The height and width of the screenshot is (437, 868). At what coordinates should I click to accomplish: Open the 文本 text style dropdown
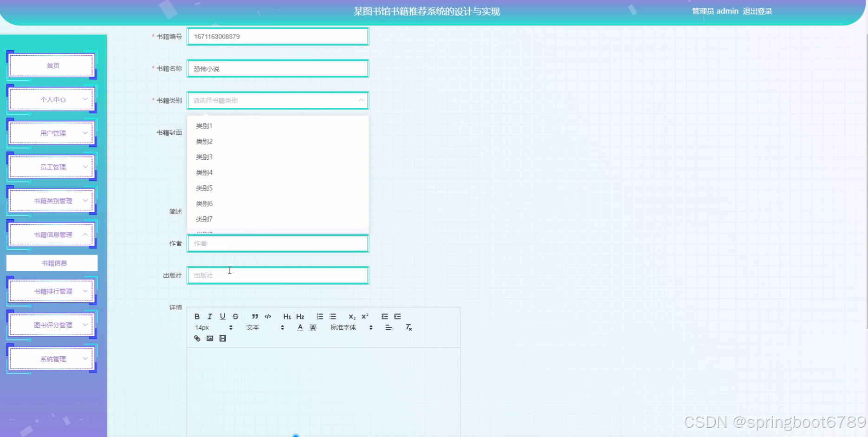click(x=265, y=327)
